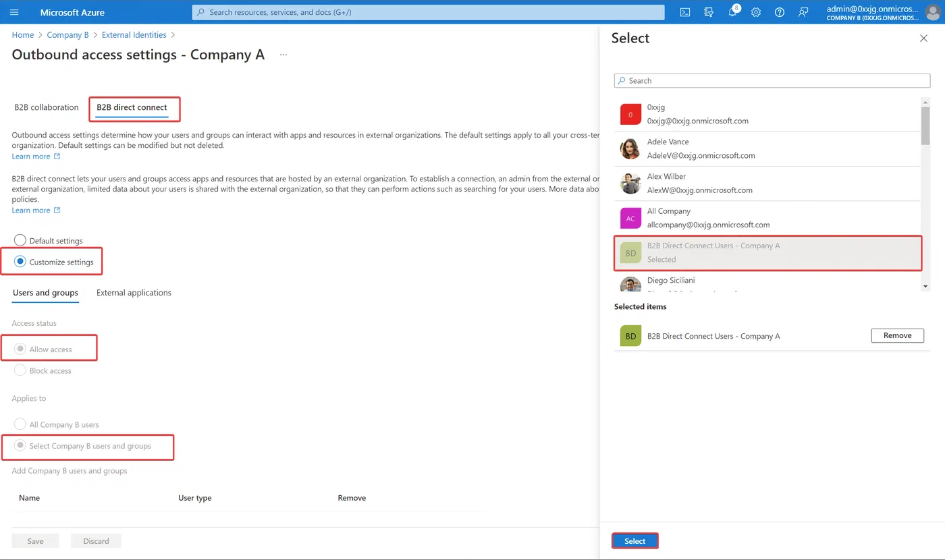This screenshot has height=560, width=945.
Task: Launch Cloud Shell from the top bar
Action: (x=684, y=12)
